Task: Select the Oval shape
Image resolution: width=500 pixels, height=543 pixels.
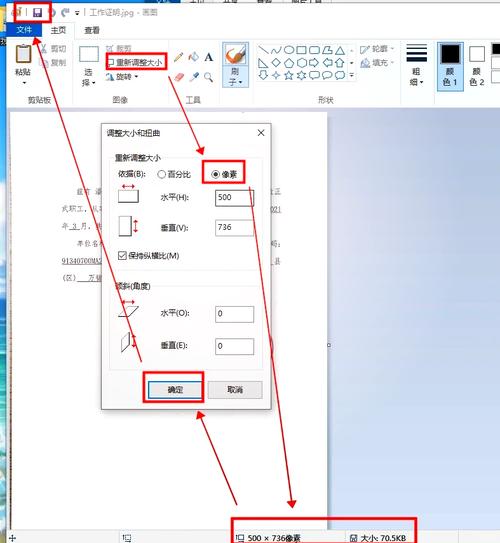Action: (x=289, y=50)
